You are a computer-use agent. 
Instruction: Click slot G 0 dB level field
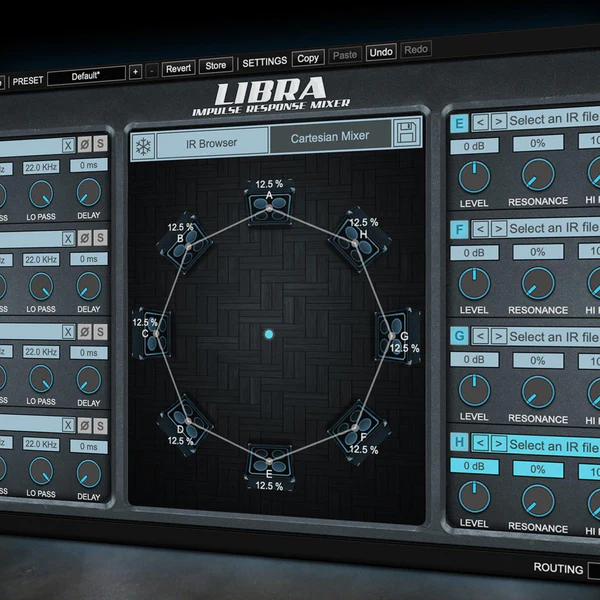point(474,360)
